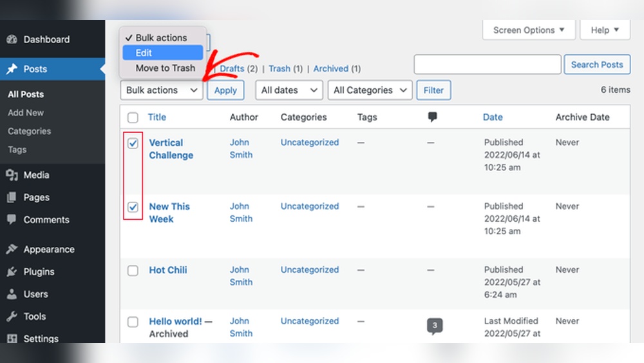This screenshot has width=644, height=363.
Task: Toggle the select-all checkbox in table header
Action: (x=133, y=117)
